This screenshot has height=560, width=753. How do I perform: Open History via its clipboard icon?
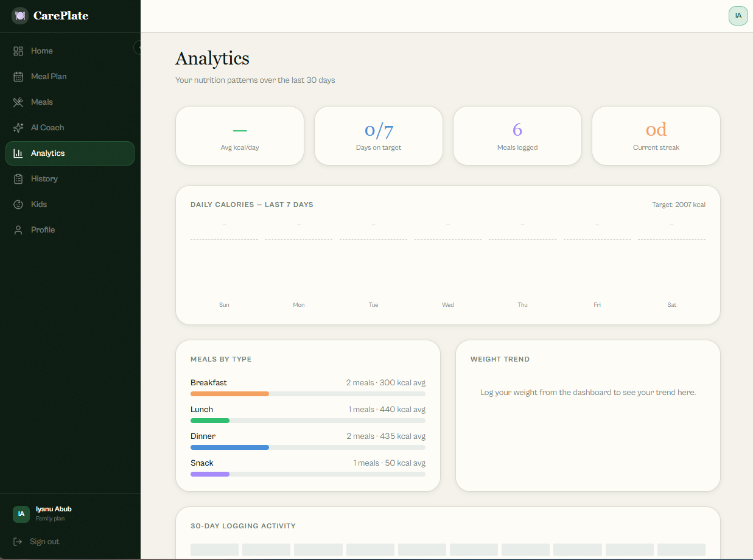point(17,179)
